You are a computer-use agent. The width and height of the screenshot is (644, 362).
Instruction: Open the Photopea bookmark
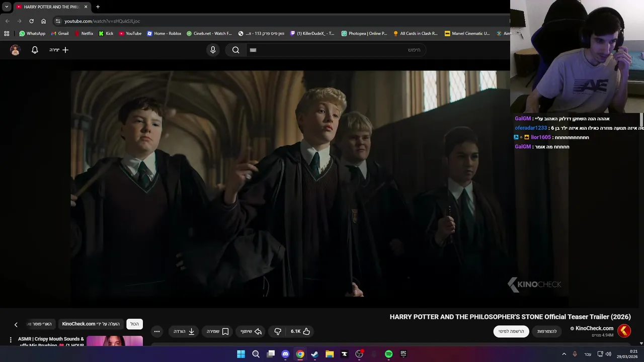coord(364,34)
